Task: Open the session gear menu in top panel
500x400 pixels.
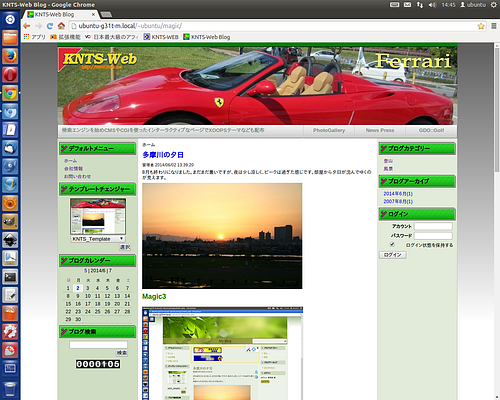Action: pyautogui.click(x=493, y=5)
